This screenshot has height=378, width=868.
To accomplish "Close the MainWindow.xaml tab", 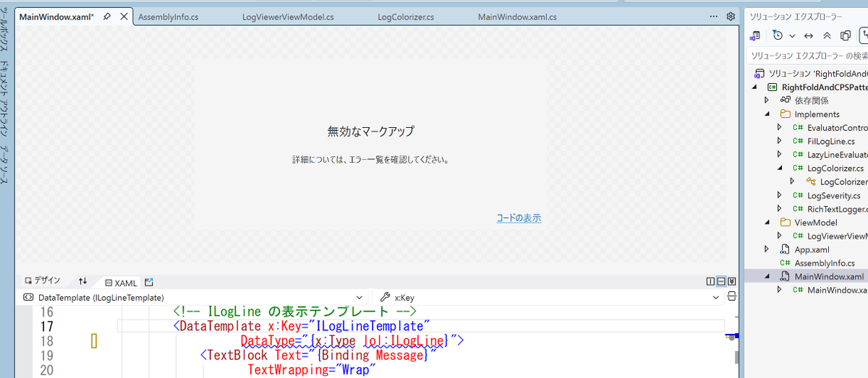I will tap(124, 17).
